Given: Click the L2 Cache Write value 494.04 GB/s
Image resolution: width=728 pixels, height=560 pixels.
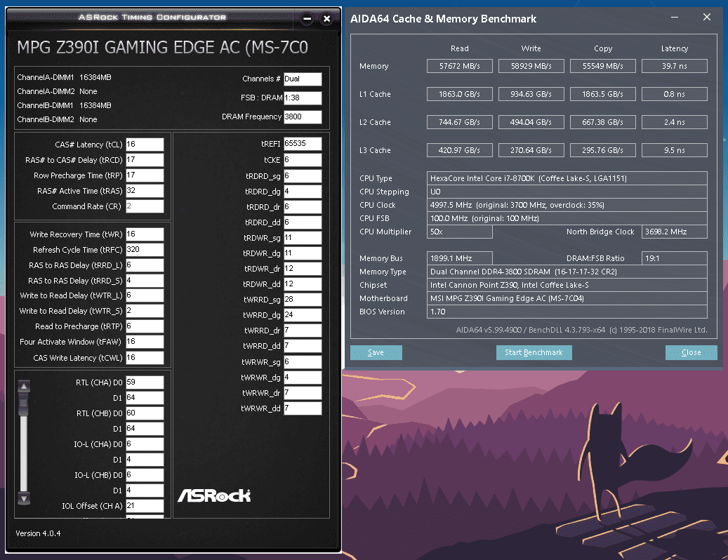Looking at the screenshot, I should click(531, 122).
